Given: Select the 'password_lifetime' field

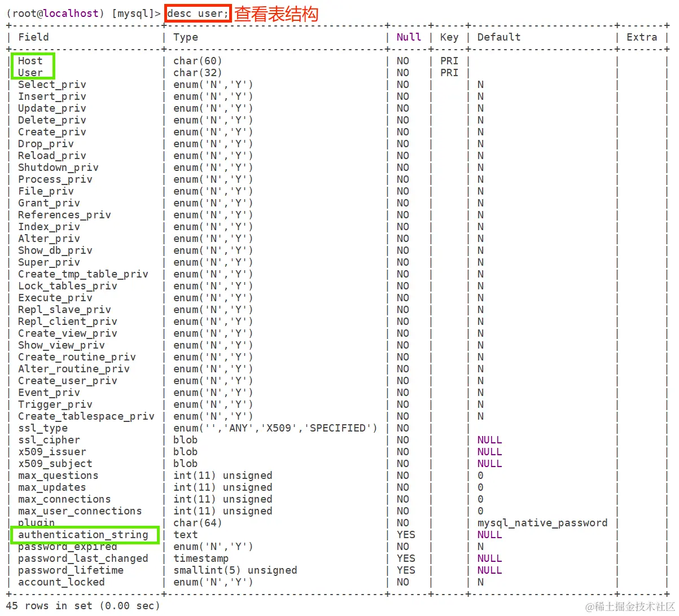Looking at the screenshot, I should click(x=71, y=570).
